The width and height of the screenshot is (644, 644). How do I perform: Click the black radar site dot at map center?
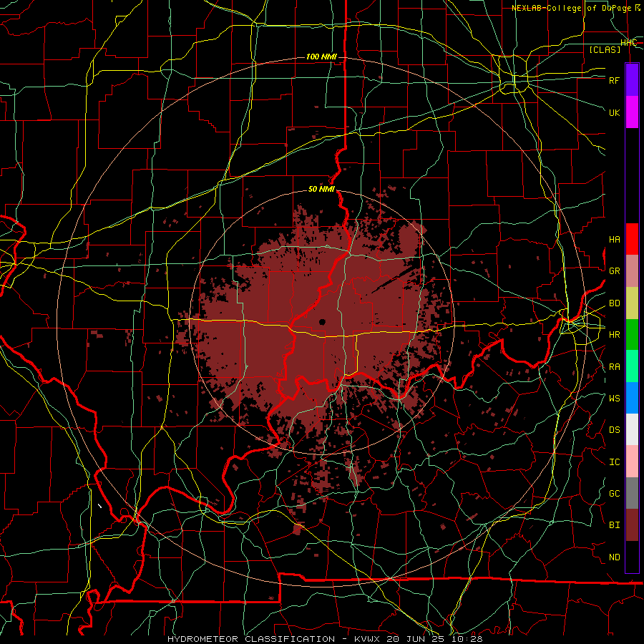click(322, 322)
